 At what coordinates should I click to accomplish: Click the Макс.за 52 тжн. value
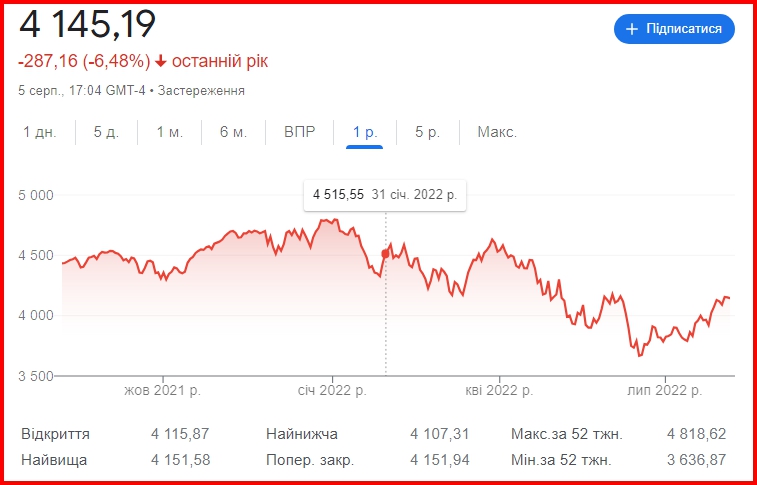697,434
